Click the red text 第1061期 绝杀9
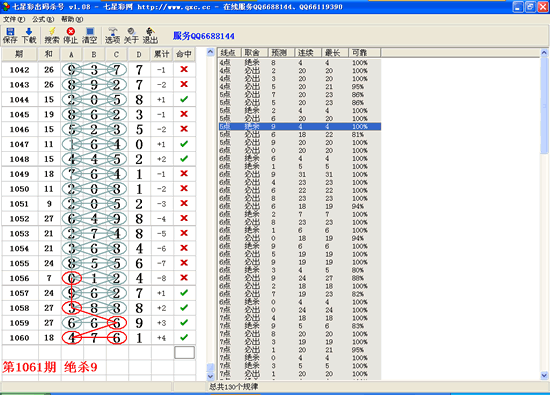 [50, 367]
